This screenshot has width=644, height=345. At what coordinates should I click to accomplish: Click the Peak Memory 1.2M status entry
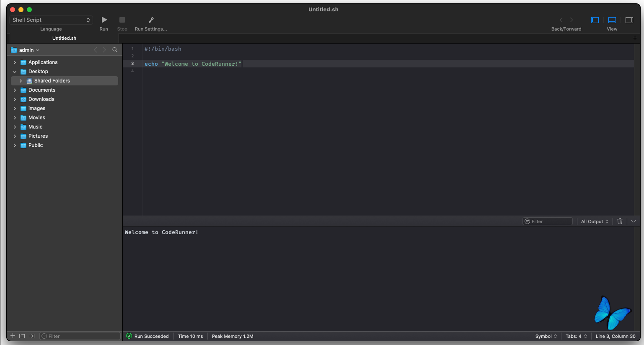(x=233, y=336)
